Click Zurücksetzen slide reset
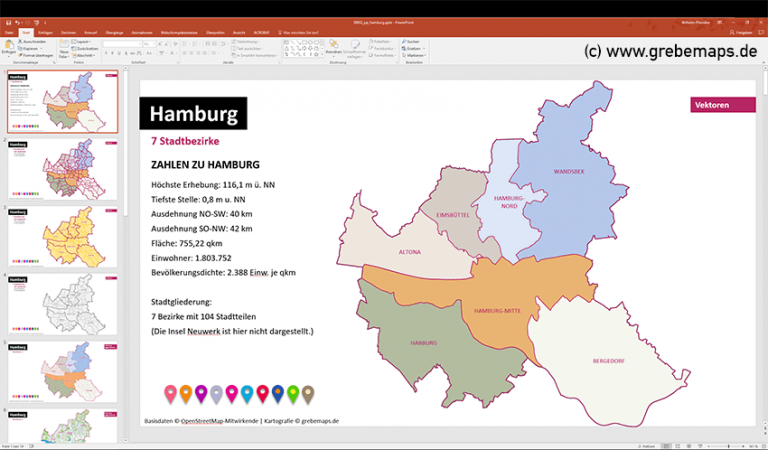The image size is (768, 450). pyautogui.click(x=85, y=48)
